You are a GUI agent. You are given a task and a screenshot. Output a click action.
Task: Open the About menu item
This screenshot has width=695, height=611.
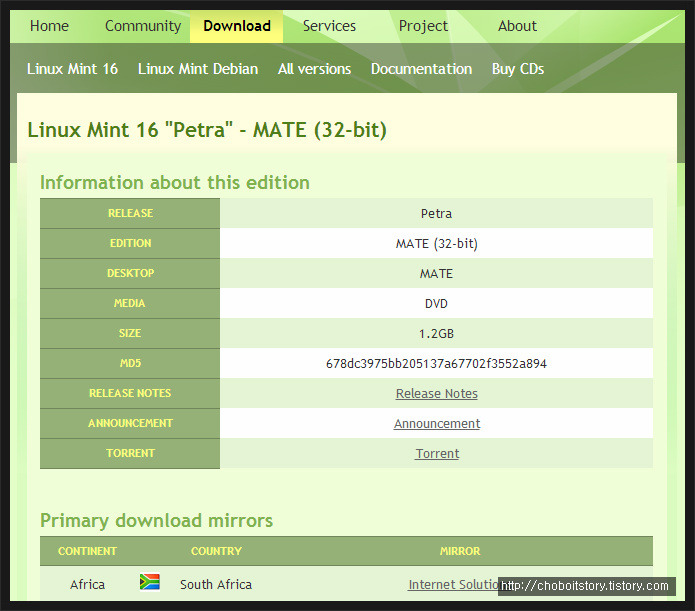[x=517, y=26]
